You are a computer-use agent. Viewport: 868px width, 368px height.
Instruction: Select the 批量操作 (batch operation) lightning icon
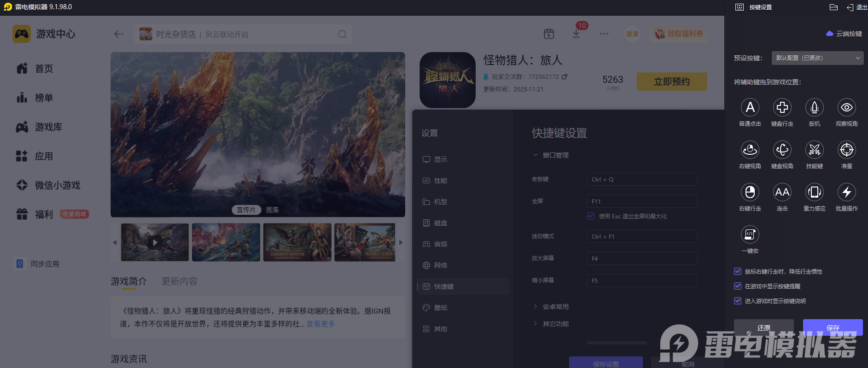[x=847, y=192]
